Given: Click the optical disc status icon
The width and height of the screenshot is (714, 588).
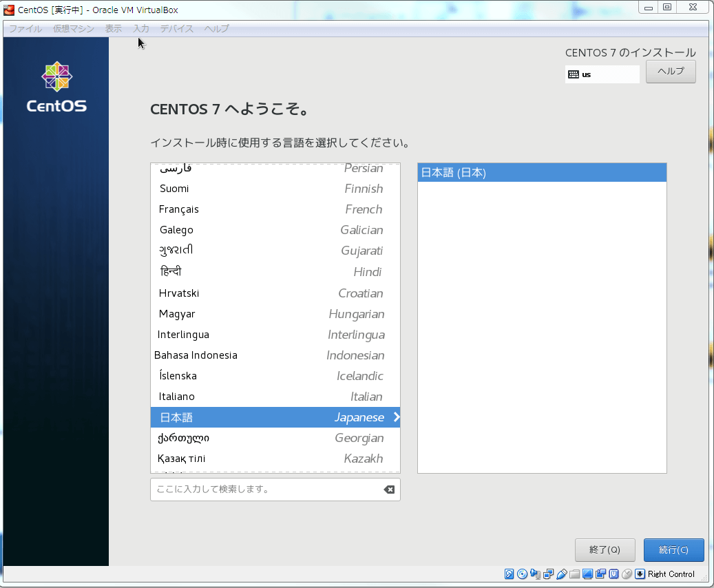Looking at the screenshot, I should coord(522,574).
